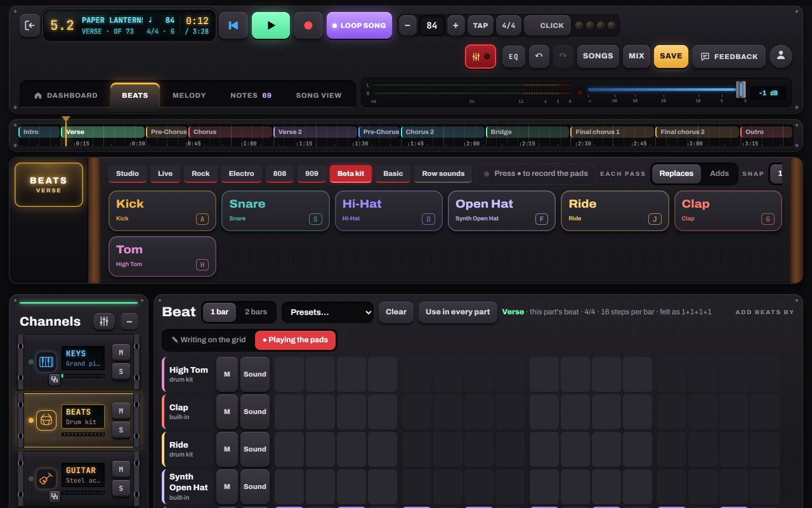Decrease tempo with the minus button
812x508 pixels.
407,25
